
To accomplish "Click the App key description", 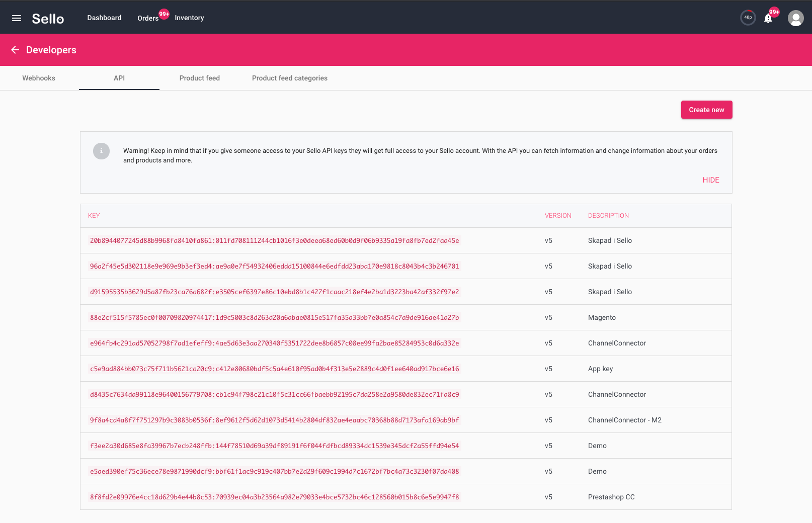I will click(x=600, y=369).
